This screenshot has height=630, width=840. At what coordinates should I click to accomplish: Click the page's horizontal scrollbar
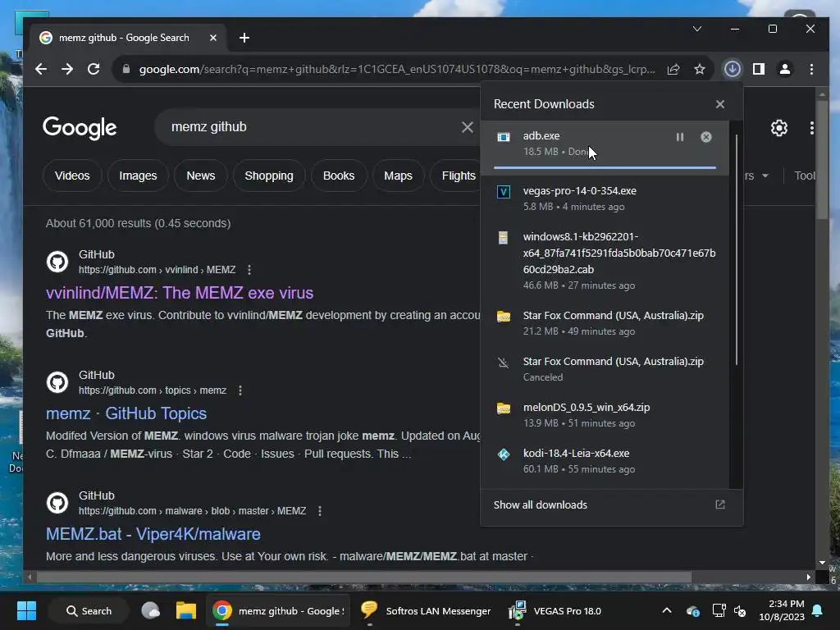pyautogui.click(x=364, y=577)
